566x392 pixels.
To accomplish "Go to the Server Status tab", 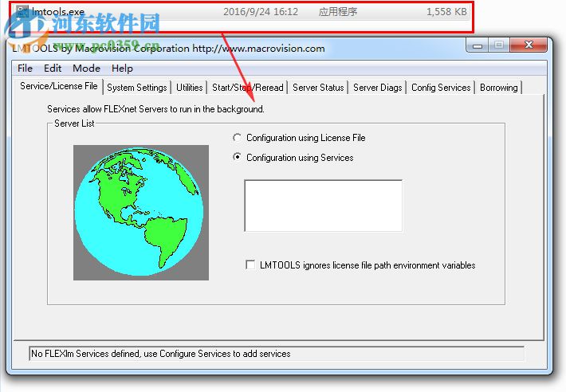I will pyautogui.click(x=318, y=88).
